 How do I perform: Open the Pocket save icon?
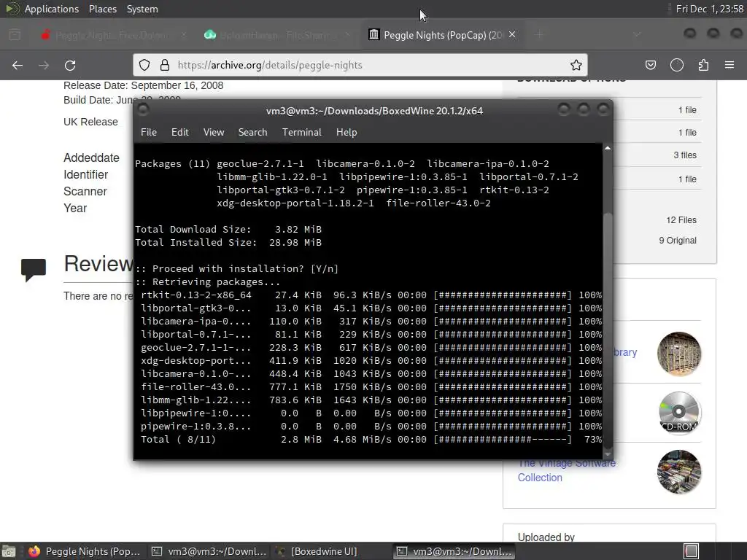[651, 65]
